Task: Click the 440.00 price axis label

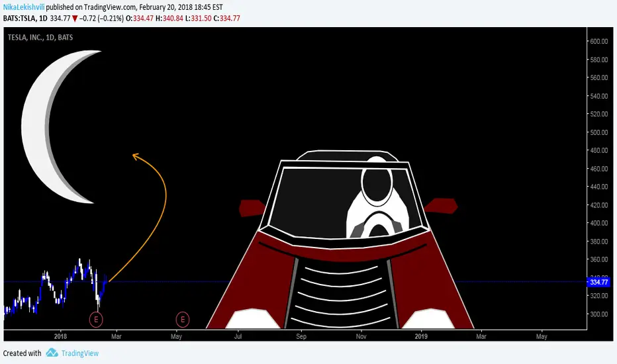Action: point(599,187)
